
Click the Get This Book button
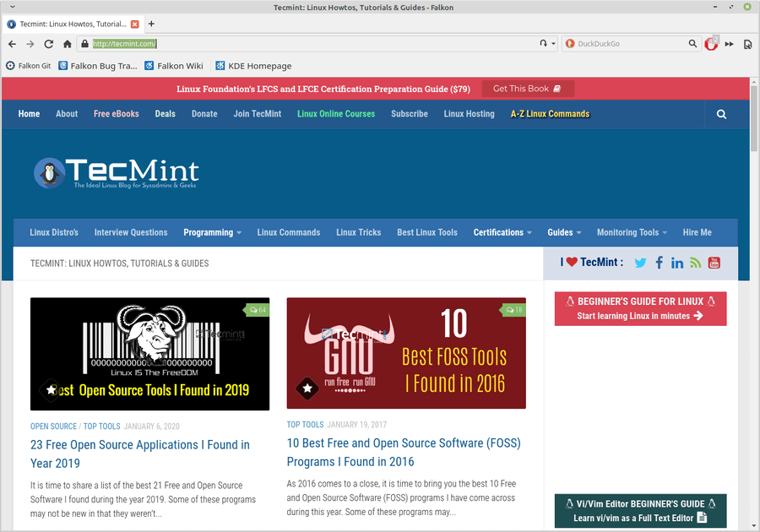click(x=528, y=89)
